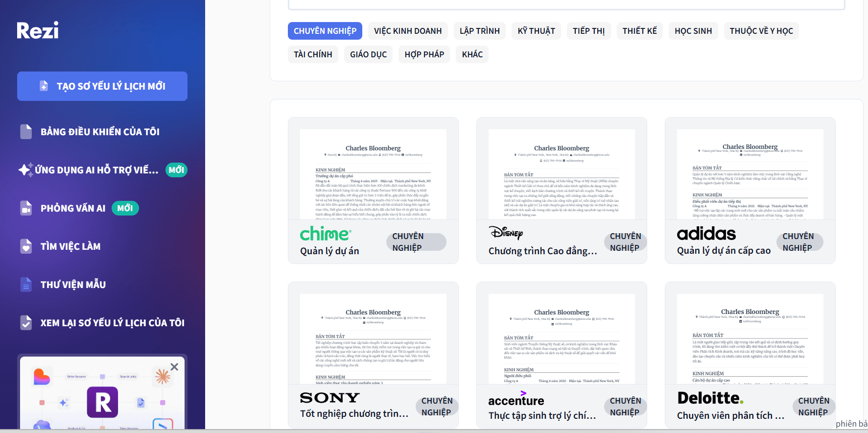The width and height of the screenshot is (868, 433).
Task: Click the job search heart document icon
Action: 26,246
